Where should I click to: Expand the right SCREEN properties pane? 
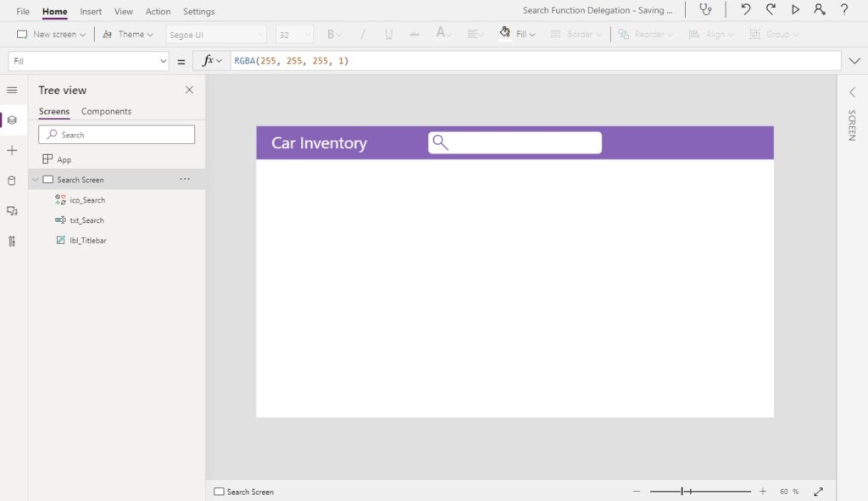[x=853, y=92]
